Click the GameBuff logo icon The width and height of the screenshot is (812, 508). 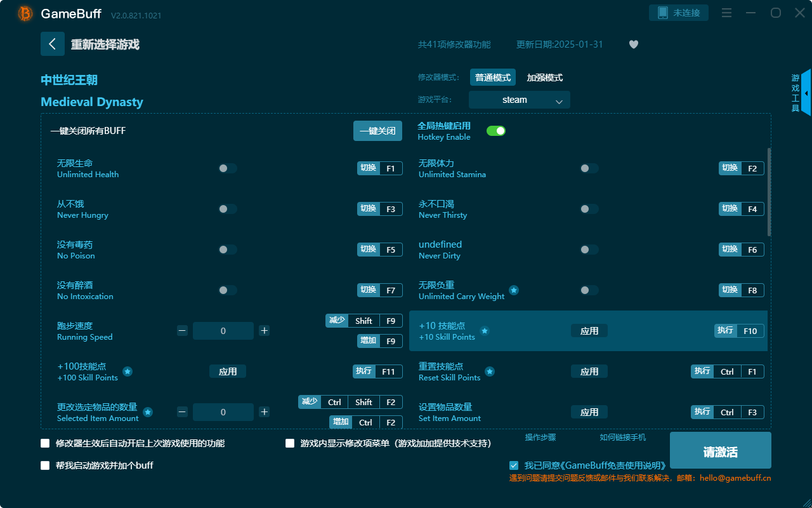pyautogui.click(x=25, y=13)
